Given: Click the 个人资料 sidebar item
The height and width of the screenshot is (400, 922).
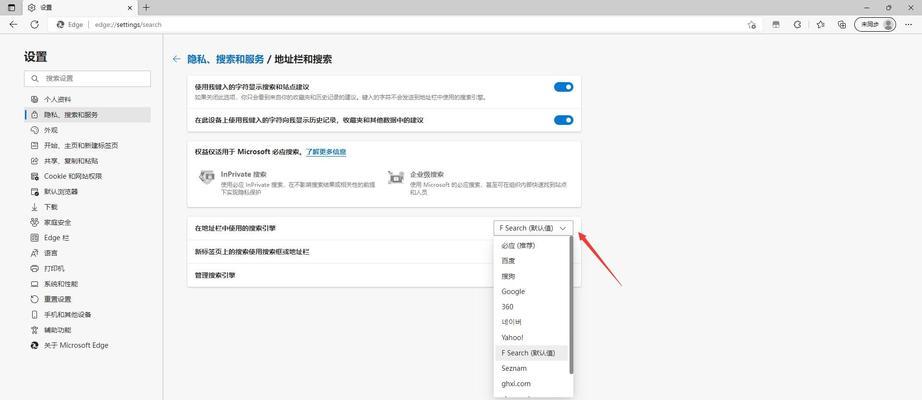Looking at the screenshot, I should [88, 99].
